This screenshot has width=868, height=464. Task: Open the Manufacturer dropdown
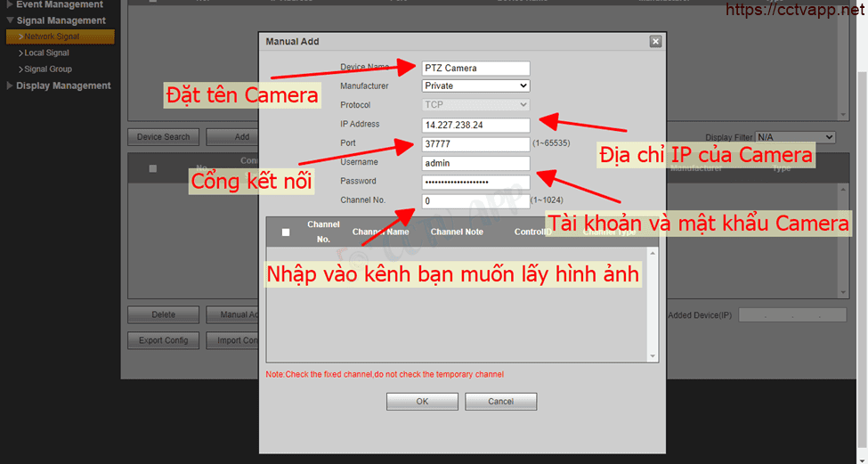point(475,86)
